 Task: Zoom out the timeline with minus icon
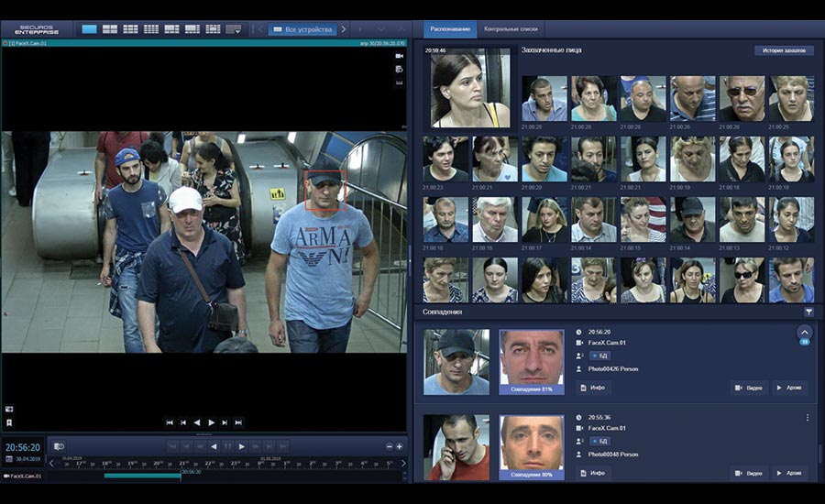click(388, 446)
